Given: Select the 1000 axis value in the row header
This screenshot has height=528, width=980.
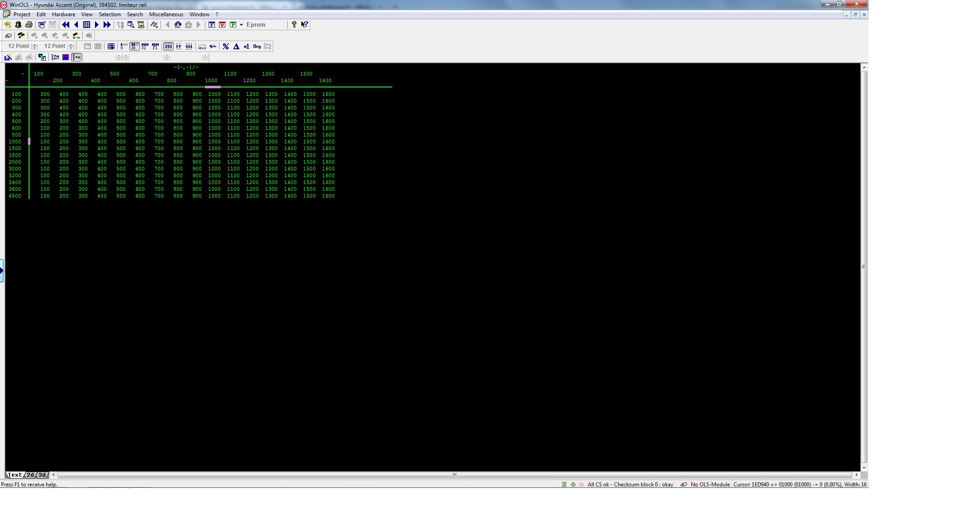Looking at the screenshot, I should point(15,141).
